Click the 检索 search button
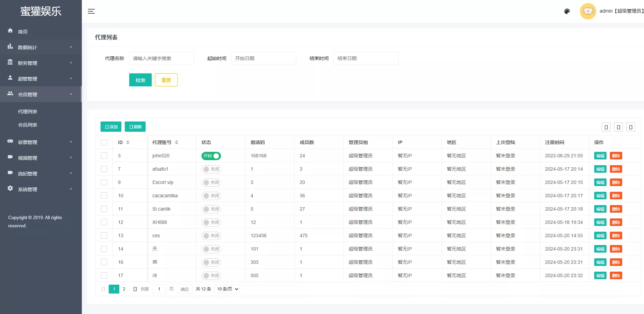The image size is (644, 314). 140,80
